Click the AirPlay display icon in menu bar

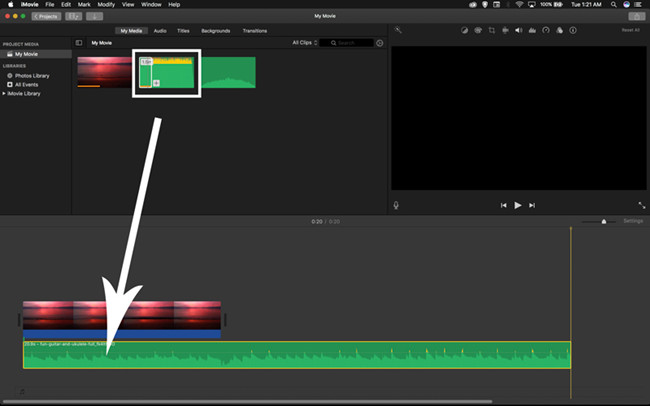(531, 5)
